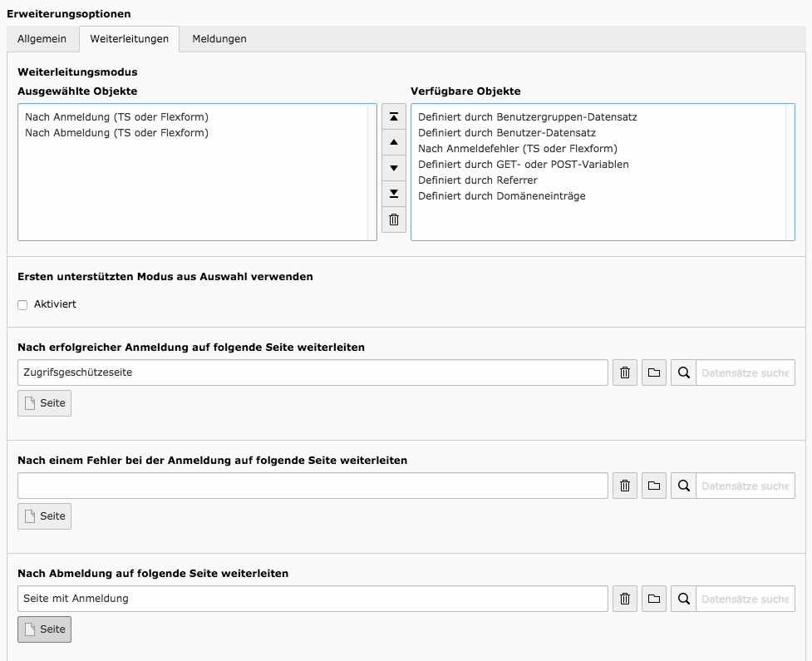Screen dimensions: 812x661
Task: Select the Weiterleitungen tab
Action: coord(129,39)
